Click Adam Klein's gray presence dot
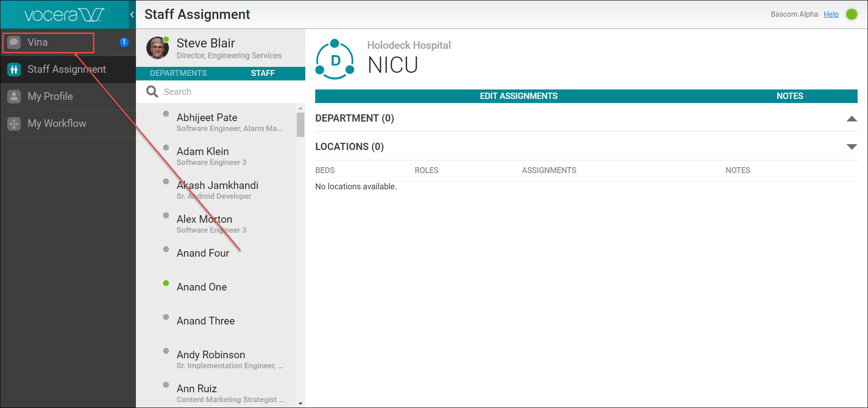Viewport: 868px width, 408px height. (x=166, y=148)
